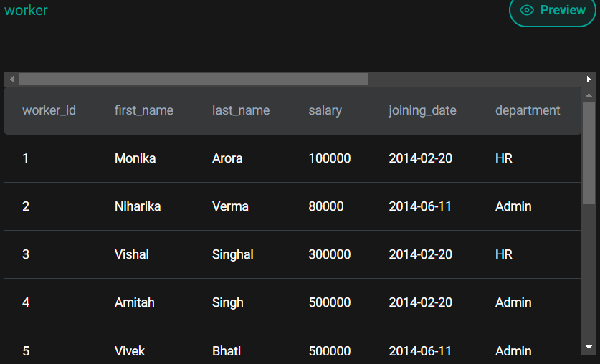Click the horizontal scrollbar right arrow

589,79
